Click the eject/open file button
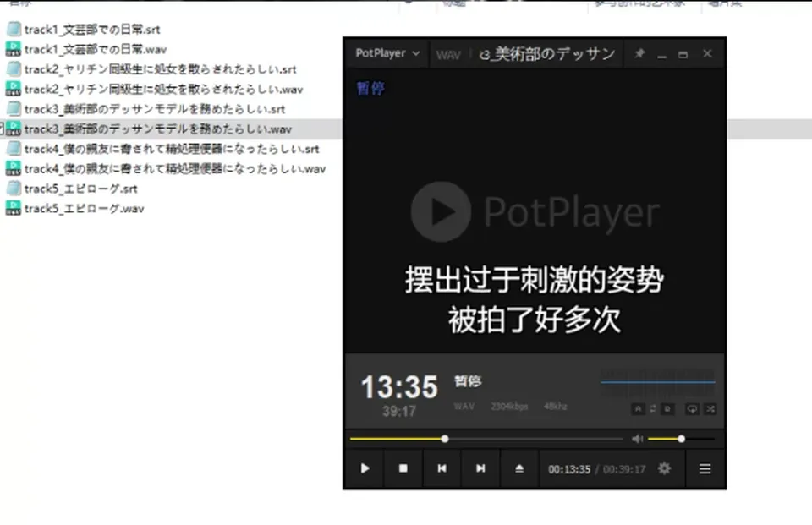 tap(519, 468)
